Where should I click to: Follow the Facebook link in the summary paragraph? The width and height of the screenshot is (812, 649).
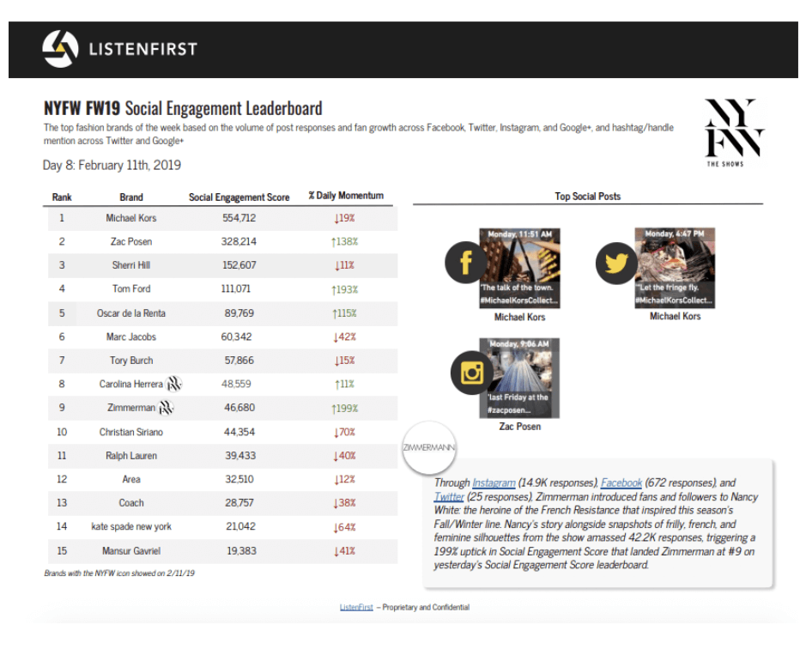621,482
